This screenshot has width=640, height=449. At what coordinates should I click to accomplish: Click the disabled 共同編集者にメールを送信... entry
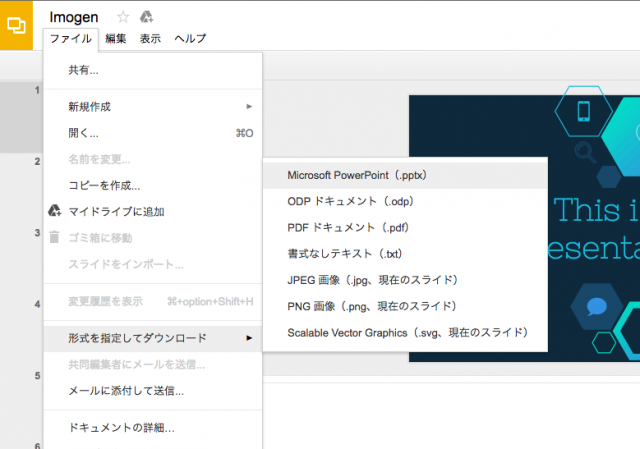click(153, 365)
